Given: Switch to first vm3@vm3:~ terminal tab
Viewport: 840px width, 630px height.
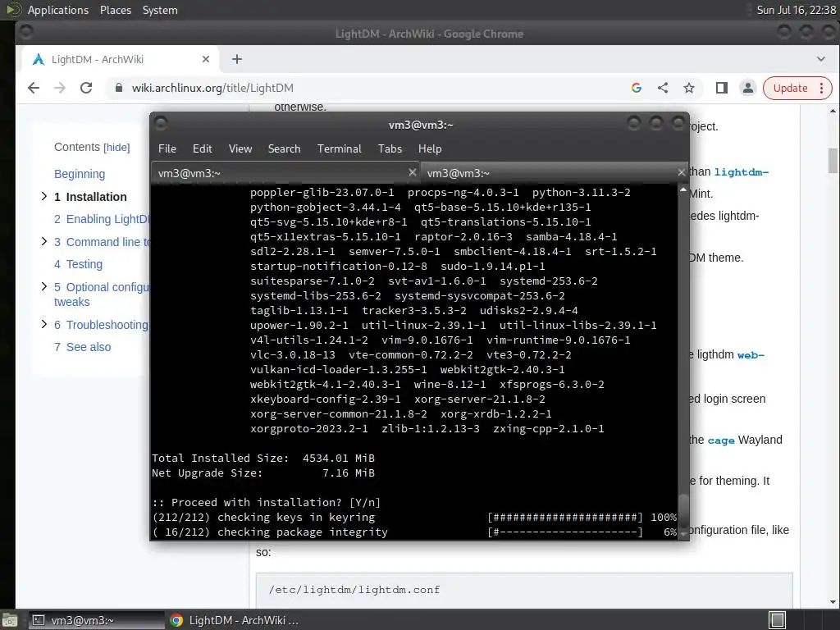Looking at the screenshot, I should 285,172.
